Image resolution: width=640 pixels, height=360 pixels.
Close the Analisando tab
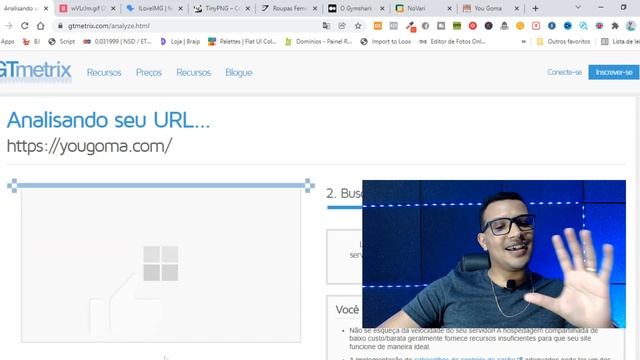(46, 8)
